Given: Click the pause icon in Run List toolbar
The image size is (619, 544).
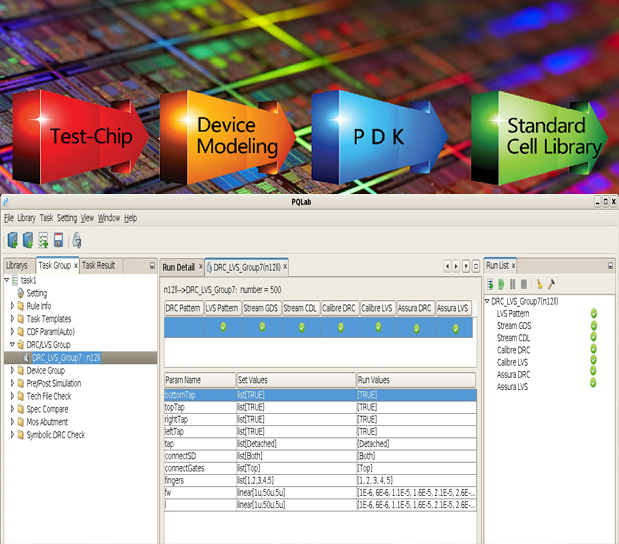Looking at the screenshot, I should tap(513, 285).
